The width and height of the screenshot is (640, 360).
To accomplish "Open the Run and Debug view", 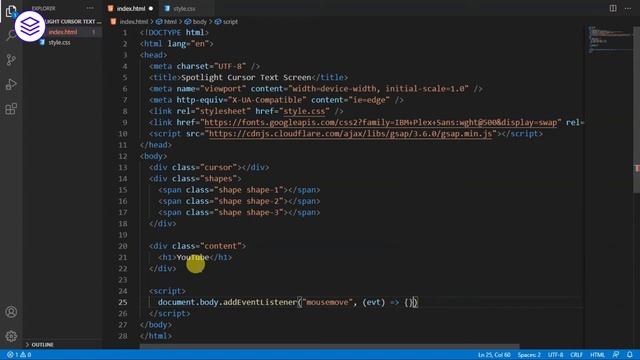I will coord(11,84).
